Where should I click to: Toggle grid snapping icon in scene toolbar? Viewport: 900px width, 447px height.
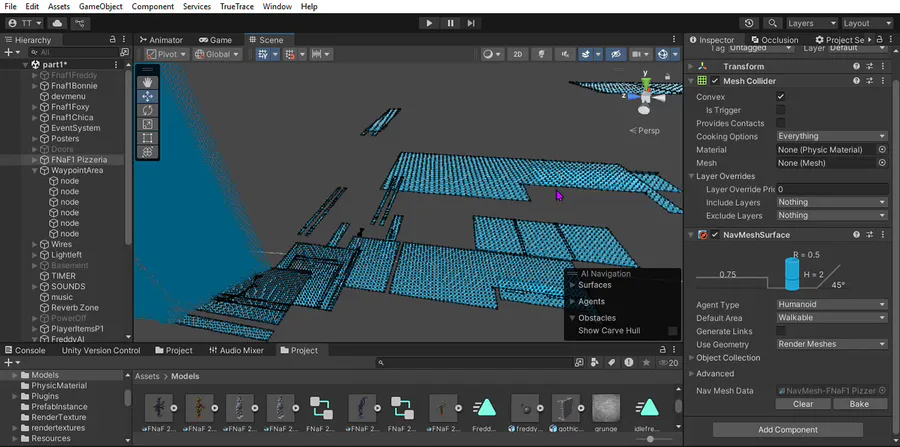[x=263, y=54]
